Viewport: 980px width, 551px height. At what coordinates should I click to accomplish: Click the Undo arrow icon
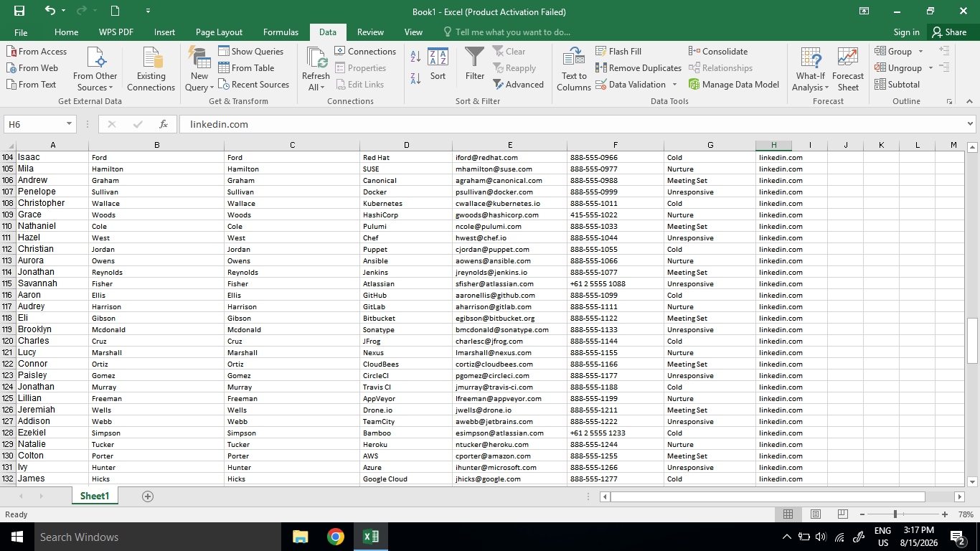click(x=50, y=11)
